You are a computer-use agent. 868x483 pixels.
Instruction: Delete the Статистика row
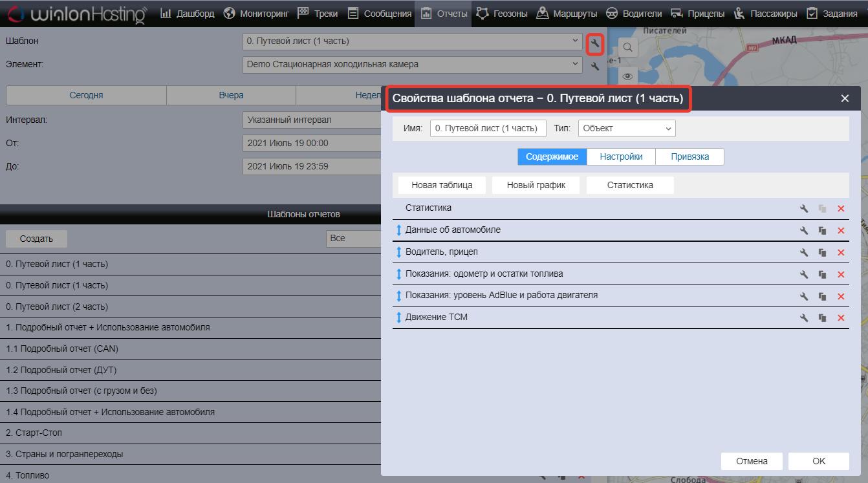(x=841, y=209)
